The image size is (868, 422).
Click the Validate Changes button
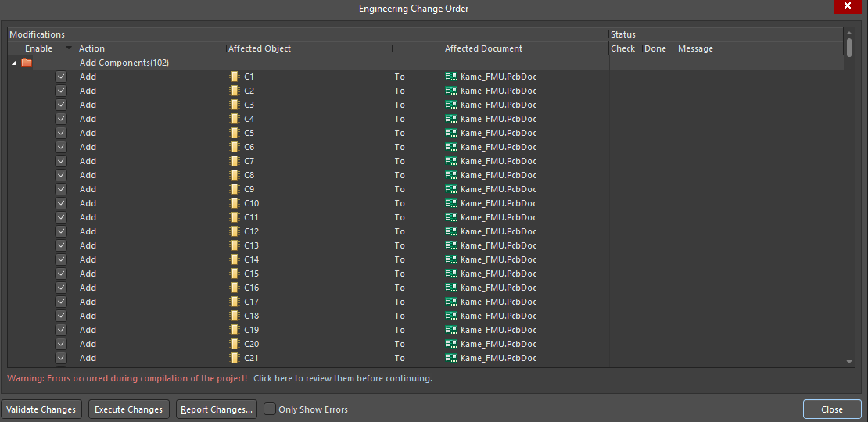tap(41, 409)
